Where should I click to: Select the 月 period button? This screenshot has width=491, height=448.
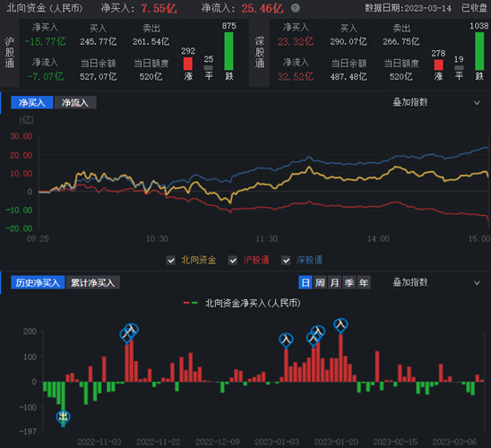[334, 283]
